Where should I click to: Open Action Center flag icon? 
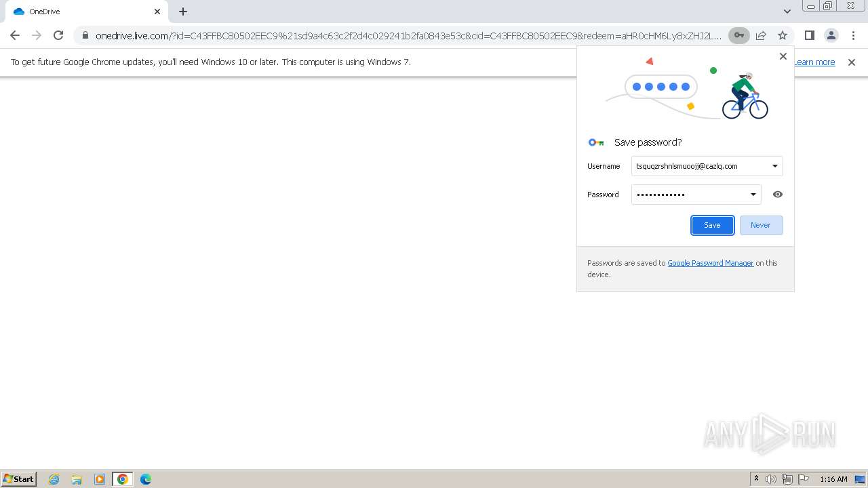click(x=804, y=479)
